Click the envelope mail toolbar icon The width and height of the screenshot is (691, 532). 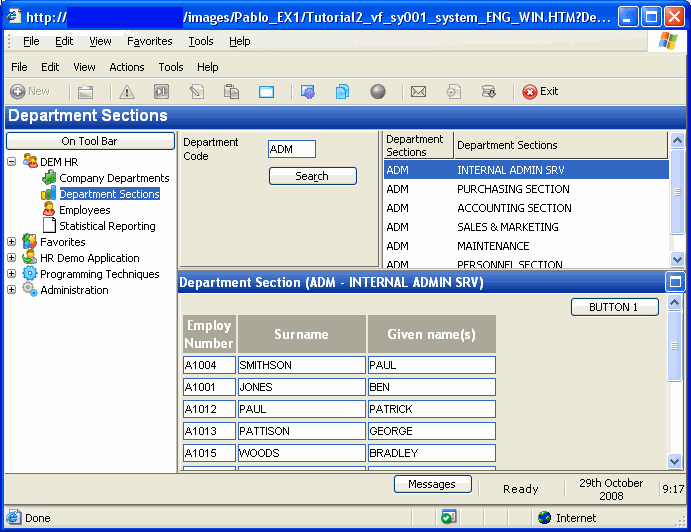418,92
